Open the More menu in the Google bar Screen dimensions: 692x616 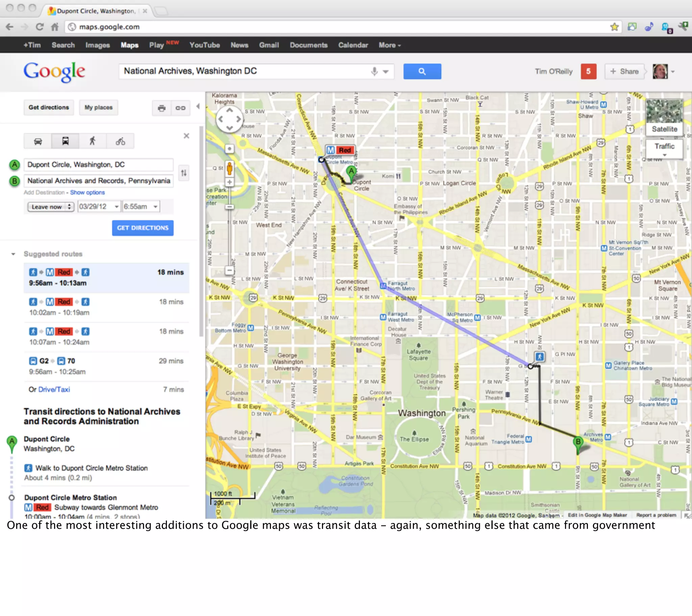[390, 45]
